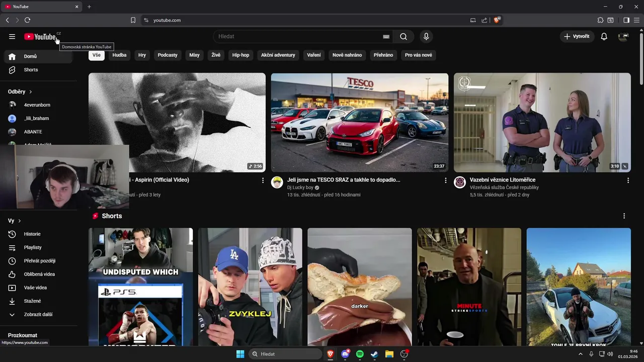Select the Mixy filter chip
The image size is (644, 362).
pyautogui.click(x=194, y=55)
